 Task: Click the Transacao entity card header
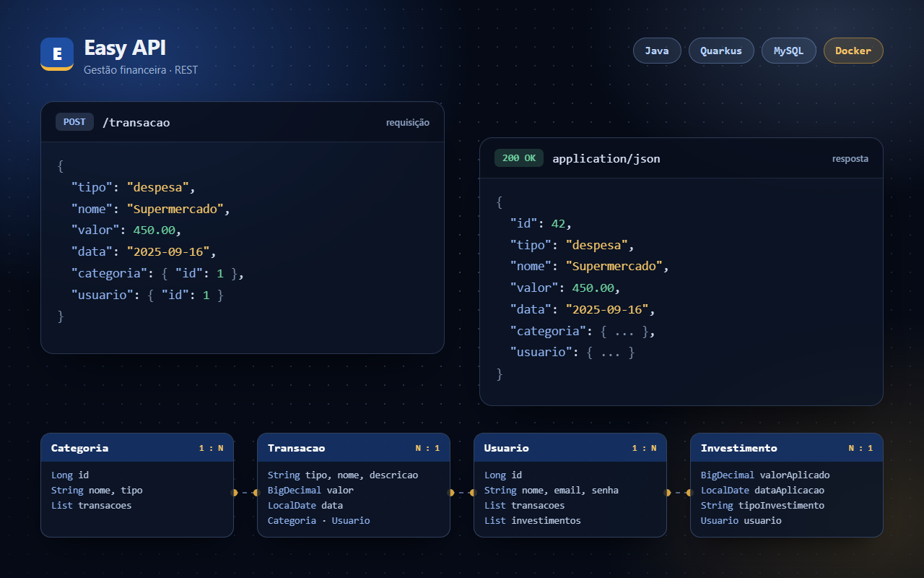(x=354, y=448)
